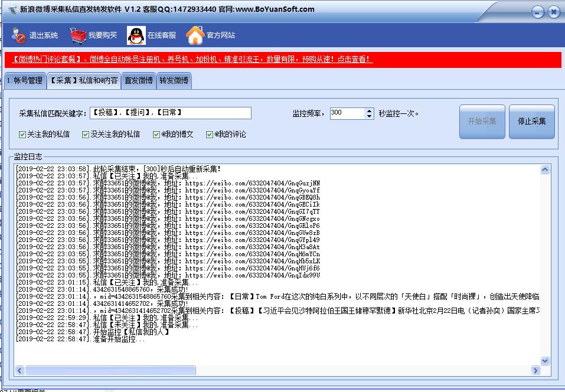Focus the 采集私信匹配关键字 input field

point(171,113)
